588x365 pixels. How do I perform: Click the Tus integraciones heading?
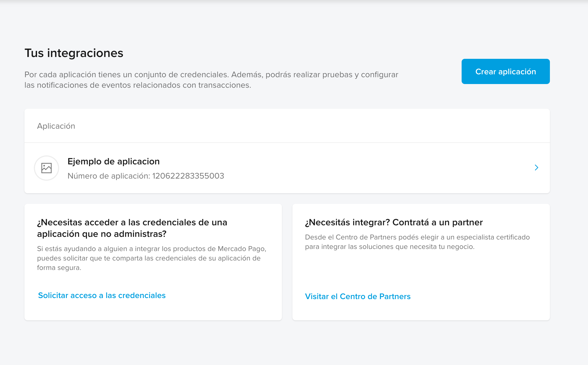pyautogui.click(x=74, y=53)
